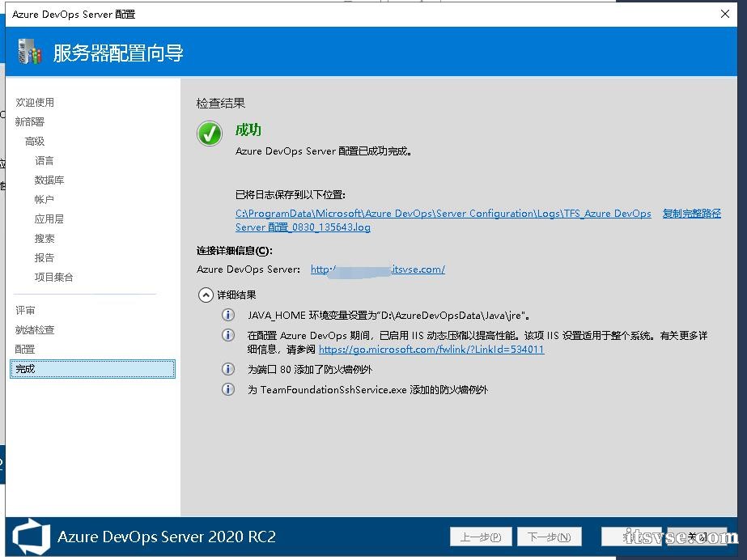
Task: Click the green success checkmark icon
Action: click(x=210, y=134)
